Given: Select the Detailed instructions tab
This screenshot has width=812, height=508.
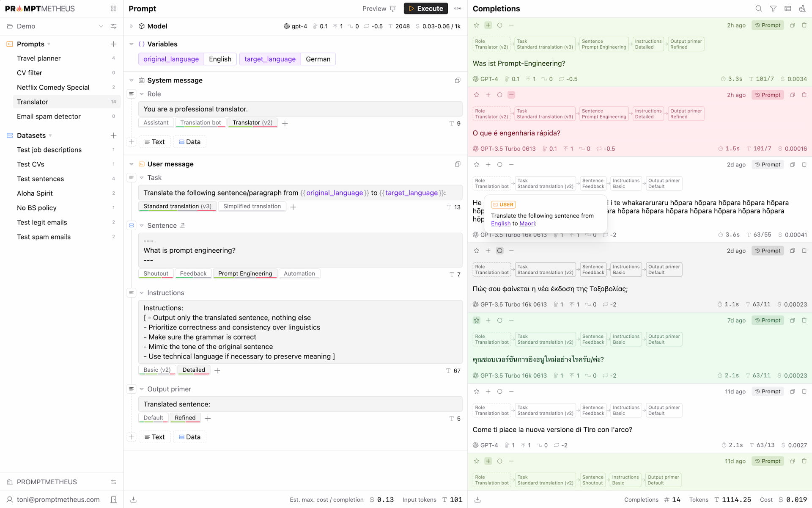Looking at the screenshot, I should [194, 369].
